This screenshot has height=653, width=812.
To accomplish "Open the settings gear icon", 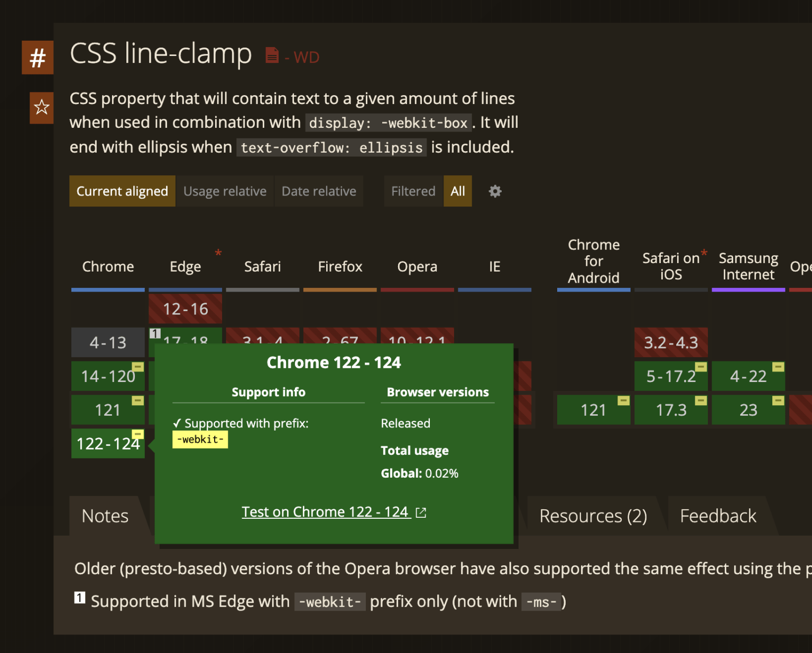I will (x=495, y=191).
